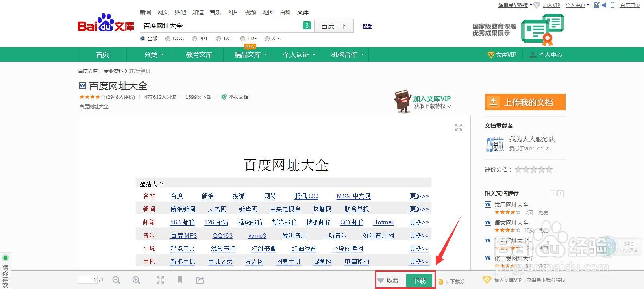
Task: Click the 百度一下 search button
Action: [x=334, y=26]
